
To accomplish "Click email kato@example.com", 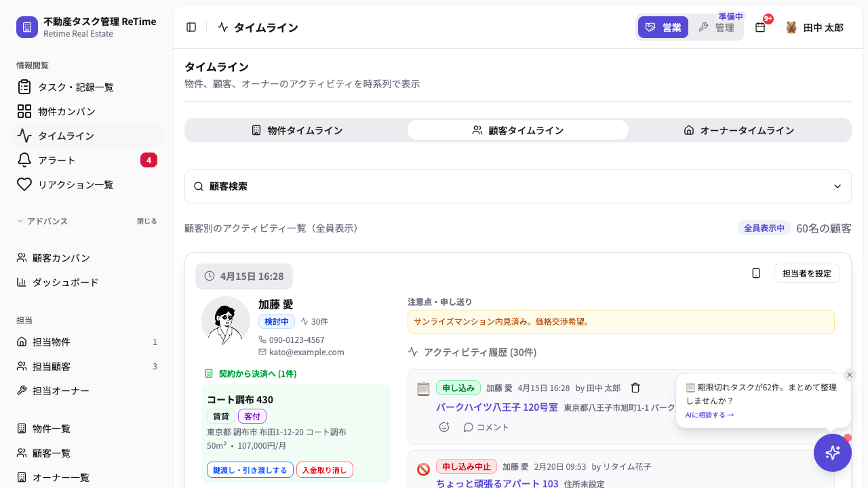I will click(307, 352).
